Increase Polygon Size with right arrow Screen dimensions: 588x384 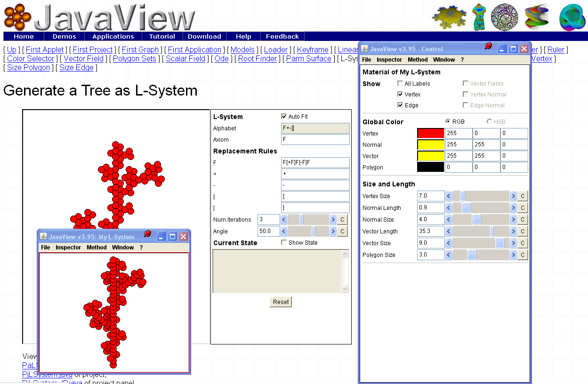513,255
